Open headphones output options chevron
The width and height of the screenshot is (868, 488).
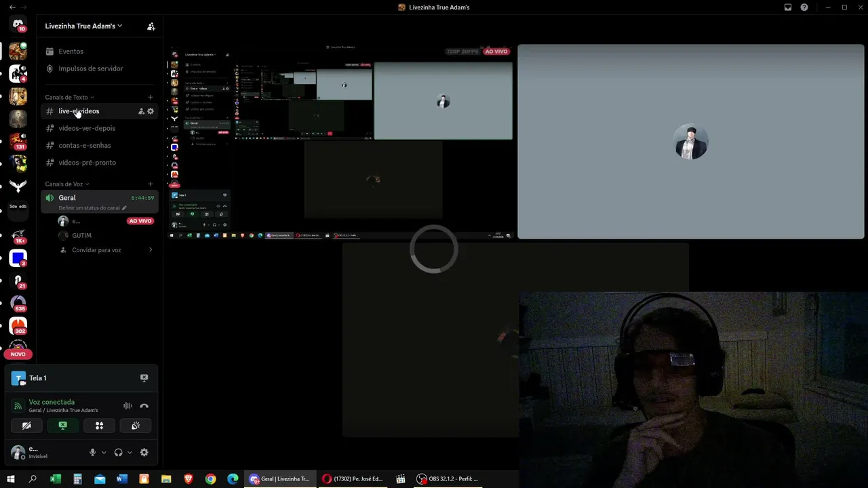(x=130, y=452)
